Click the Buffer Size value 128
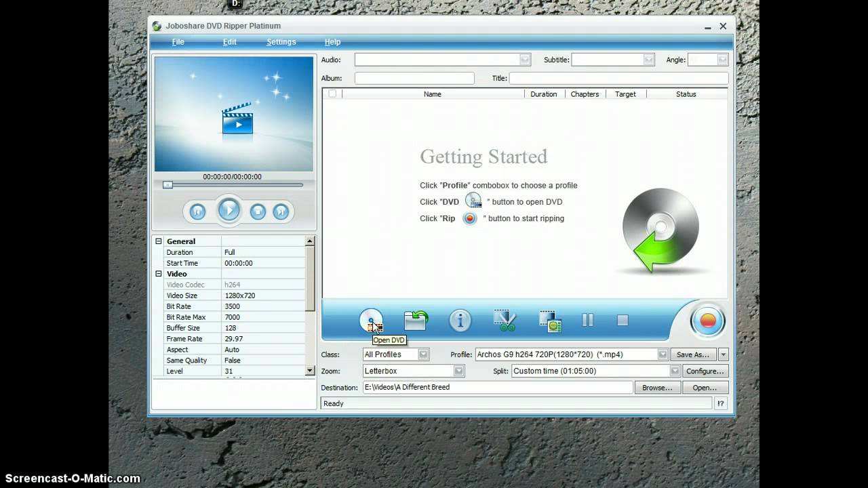The height and width of the screenshot is (488, 868). (x=231, y=328)
